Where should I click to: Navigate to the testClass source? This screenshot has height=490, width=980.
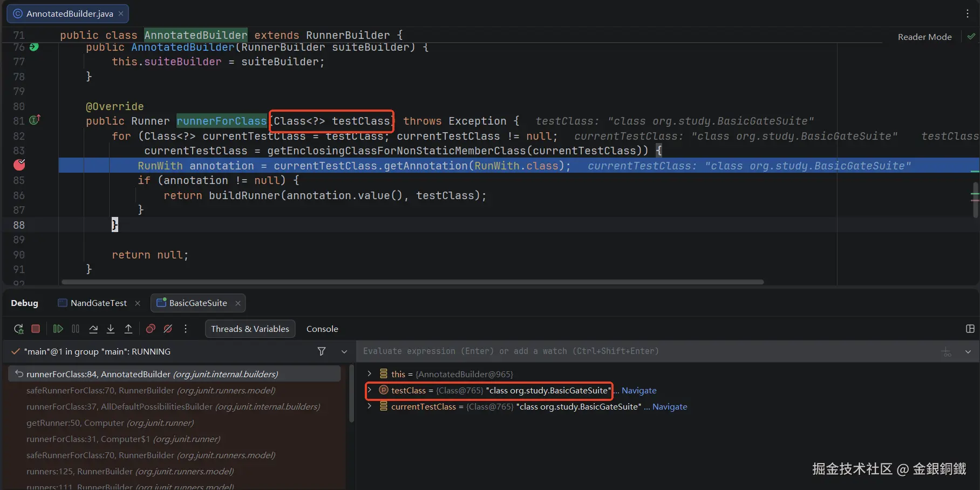639,390
